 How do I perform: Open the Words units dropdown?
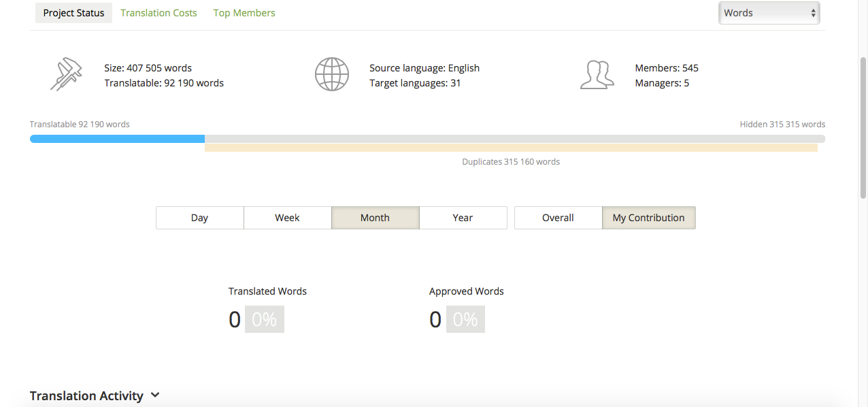(769, 13)
